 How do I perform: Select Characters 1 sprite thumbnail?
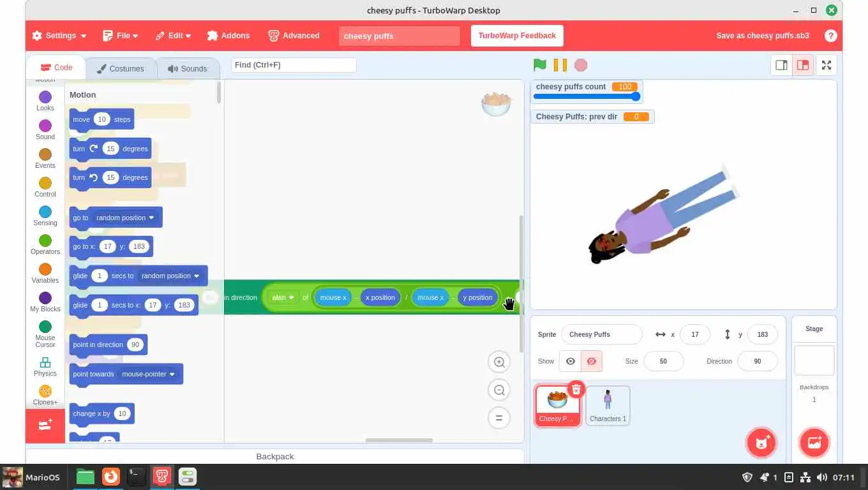tap(608, 405)
